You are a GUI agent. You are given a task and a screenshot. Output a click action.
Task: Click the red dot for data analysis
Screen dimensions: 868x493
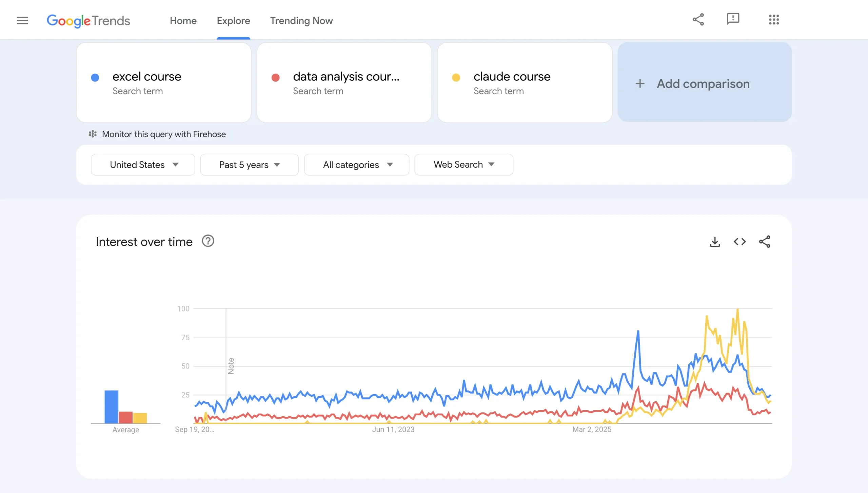pos(276,78)
